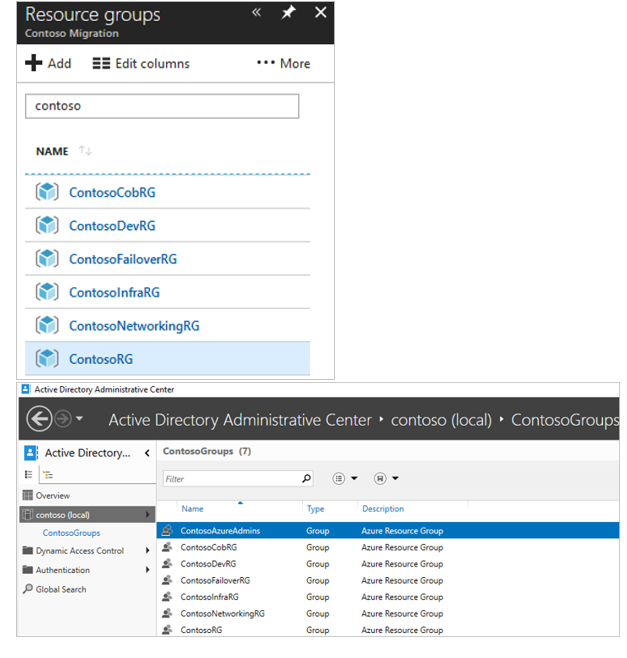The image size is (627, 658).
Task: Open Edit columns for resource groups
Action: (x=141, y=63)
